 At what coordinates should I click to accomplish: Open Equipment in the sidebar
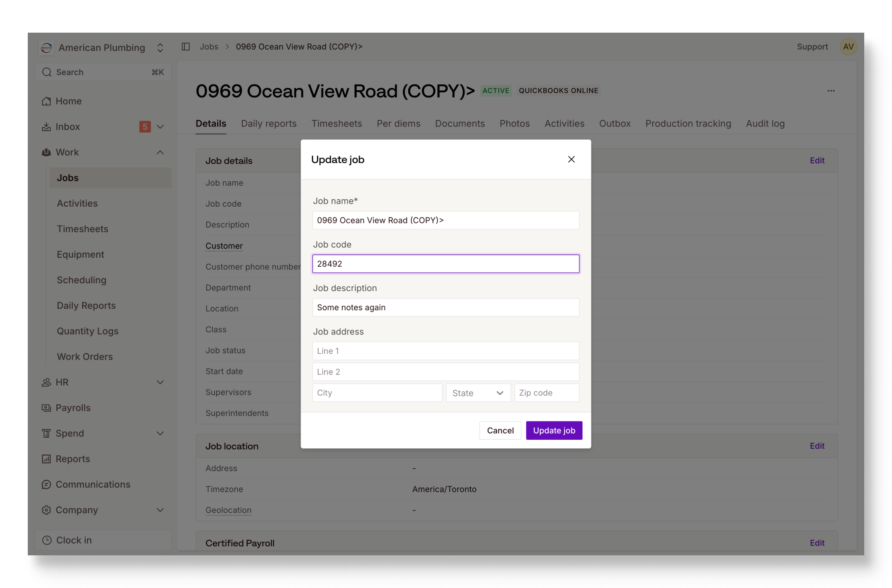(80, 254)
